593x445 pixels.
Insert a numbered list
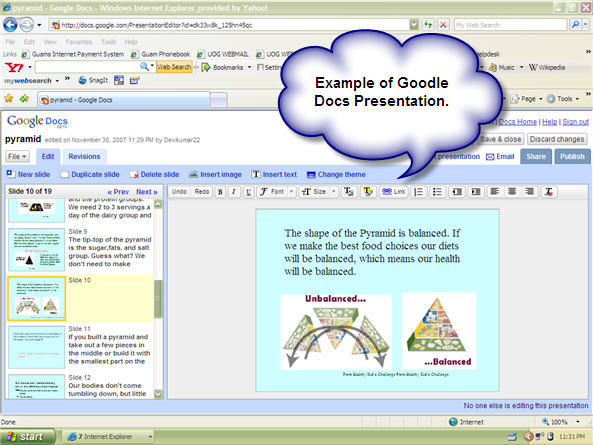coord(419,192)
